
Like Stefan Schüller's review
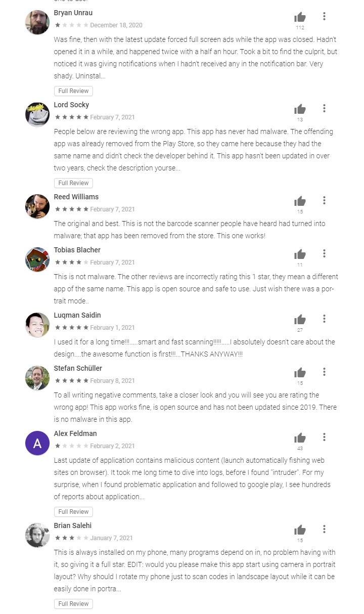coord(300,373)
